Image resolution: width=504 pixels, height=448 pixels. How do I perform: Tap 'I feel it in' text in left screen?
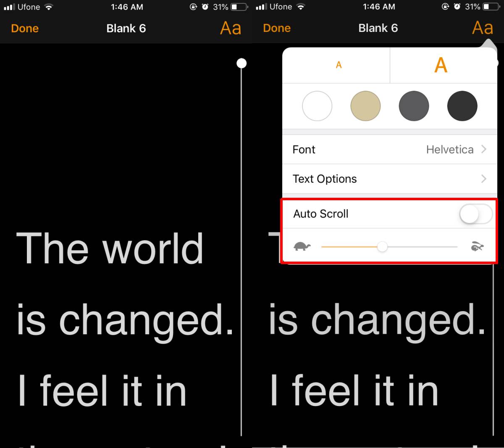pyautogui.click(x=102, y=391)
